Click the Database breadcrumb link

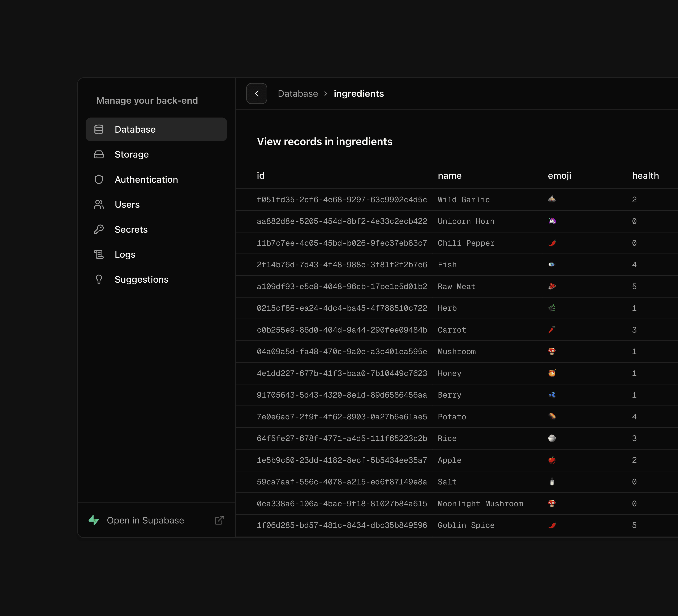click(x=298, y=94)
